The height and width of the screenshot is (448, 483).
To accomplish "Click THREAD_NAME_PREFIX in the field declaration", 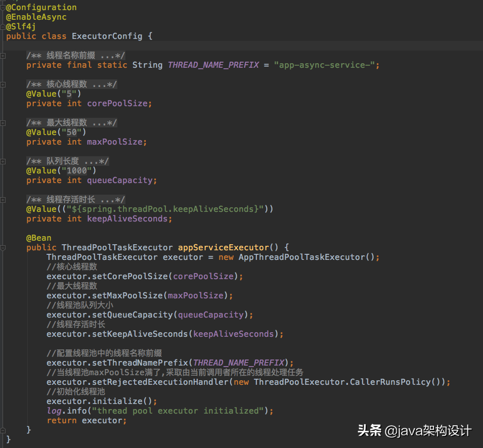I will [x=213, y=65].
